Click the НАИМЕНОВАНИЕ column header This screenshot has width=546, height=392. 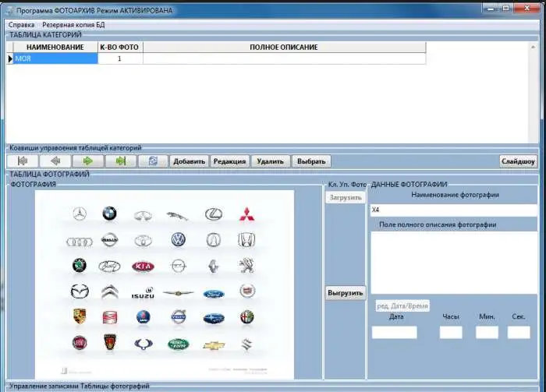pos(55,48)
